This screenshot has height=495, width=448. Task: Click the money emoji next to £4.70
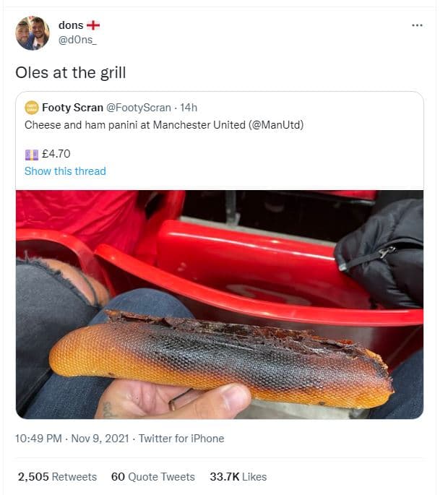click(31, 153)
